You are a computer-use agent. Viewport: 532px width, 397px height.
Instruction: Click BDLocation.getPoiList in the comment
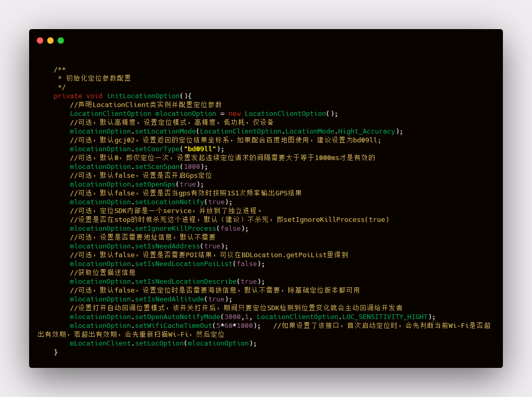(284, 255)
